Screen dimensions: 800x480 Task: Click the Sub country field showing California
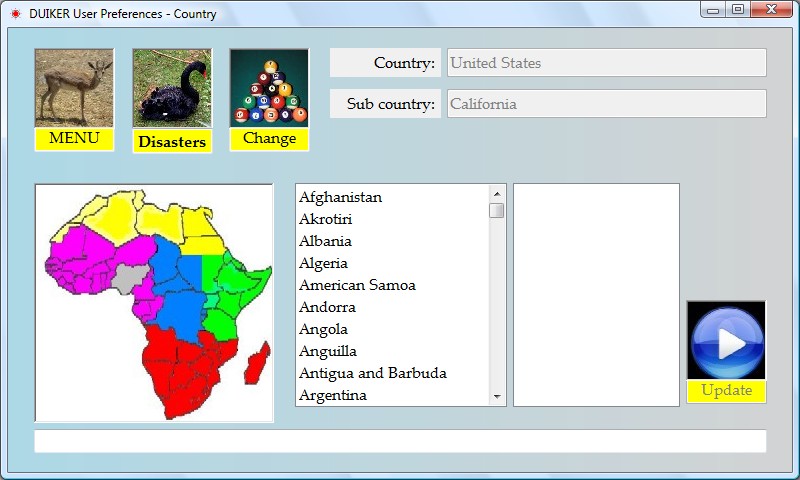tap(606, 104)
